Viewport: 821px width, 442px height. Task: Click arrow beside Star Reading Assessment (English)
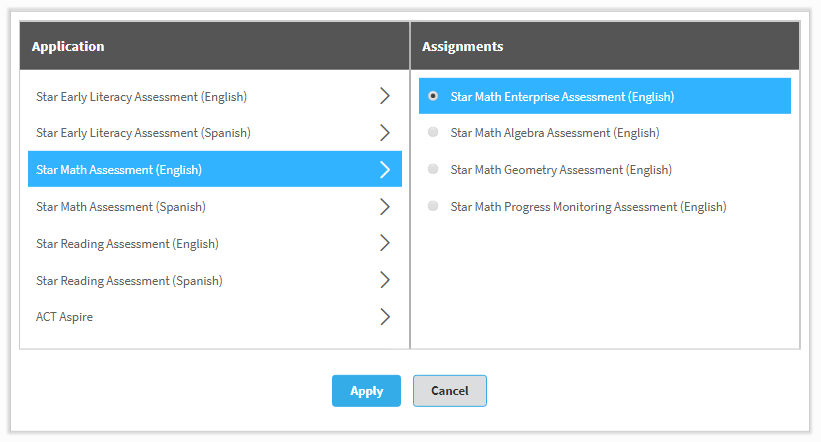click(x=385, y=243)
